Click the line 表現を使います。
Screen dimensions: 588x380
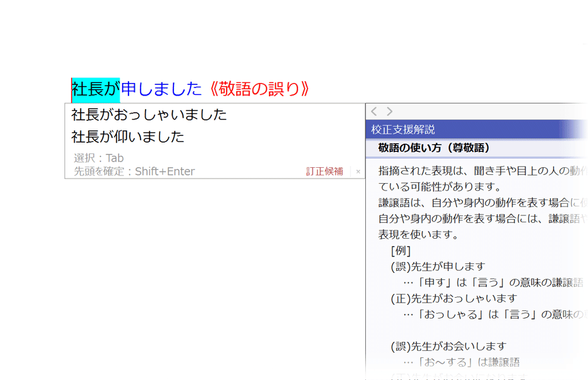[418, 235]
